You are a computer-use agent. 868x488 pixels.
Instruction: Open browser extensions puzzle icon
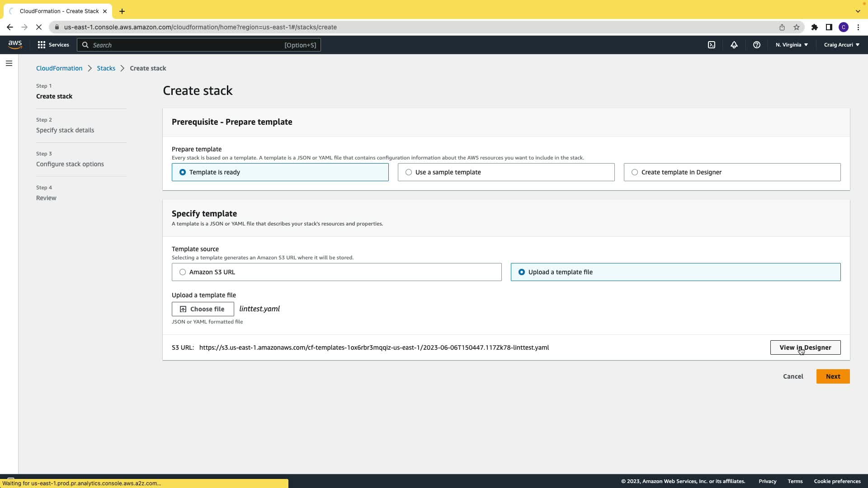tap(815, 27)
